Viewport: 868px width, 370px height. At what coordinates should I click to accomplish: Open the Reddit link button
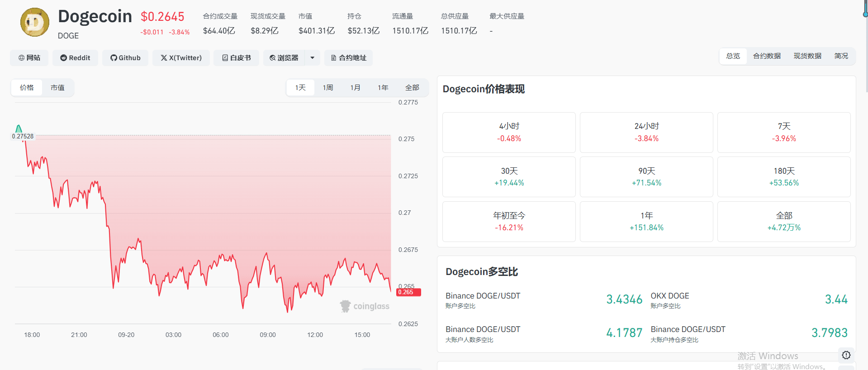pos(75,58)
